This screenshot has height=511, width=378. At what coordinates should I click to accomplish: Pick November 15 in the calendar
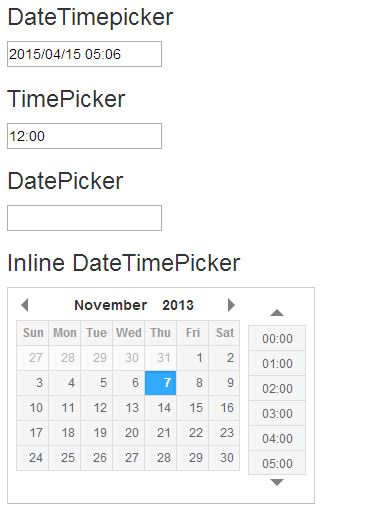[x=193, y=408]
